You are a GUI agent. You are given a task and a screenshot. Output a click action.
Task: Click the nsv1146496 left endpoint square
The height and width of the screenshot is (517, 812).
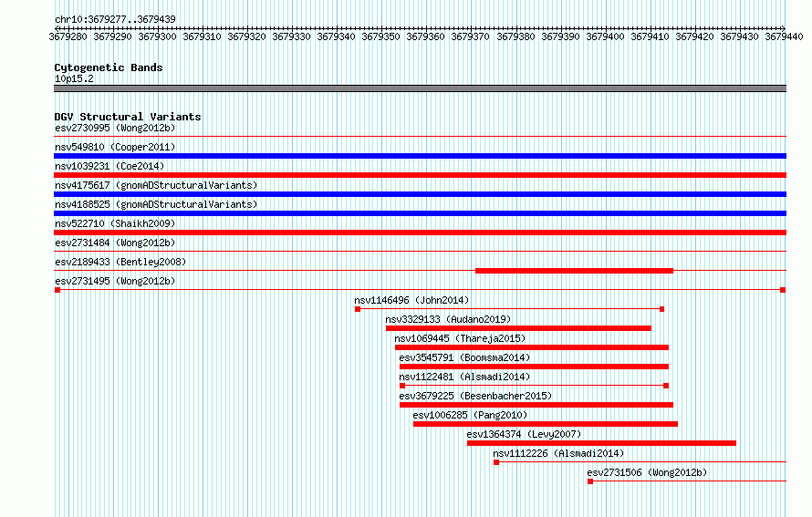click(x=358, y=309)
